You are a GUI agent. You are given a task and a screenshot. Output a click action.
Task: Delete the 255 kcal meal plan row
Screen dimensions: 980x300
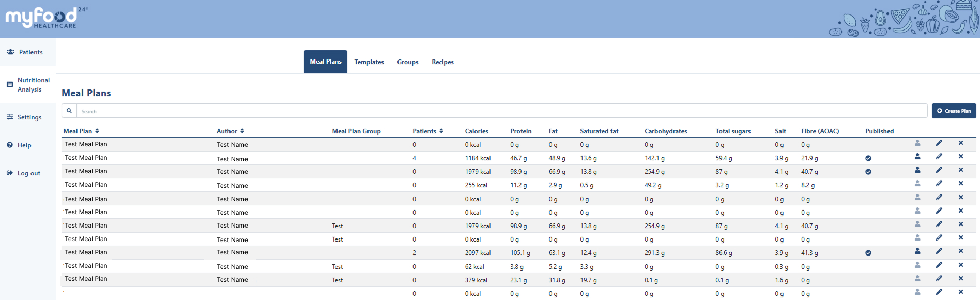(960, 184)
